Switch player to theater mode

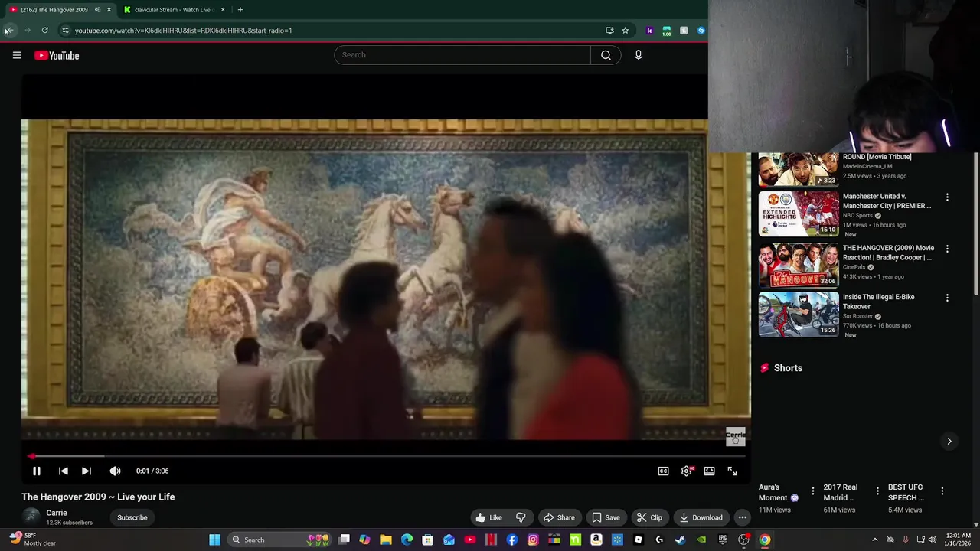tap(709, 471)
